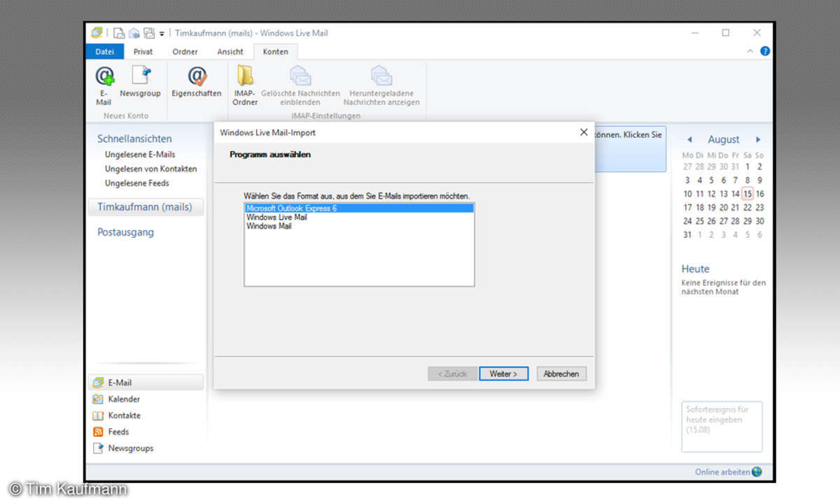Open Postausgang folder

tap(125, 232)
